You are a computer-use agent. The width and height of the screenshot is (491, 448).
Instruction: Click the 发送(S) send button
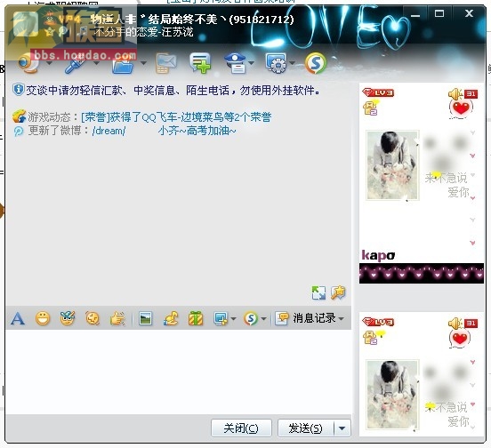[305, 428]
